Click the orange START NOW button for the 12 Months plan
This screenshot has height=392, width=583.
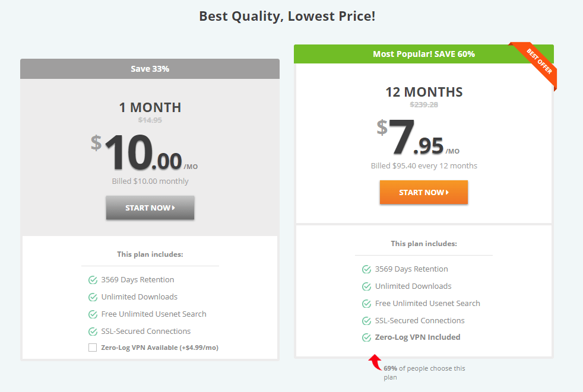tap(423, 192)
